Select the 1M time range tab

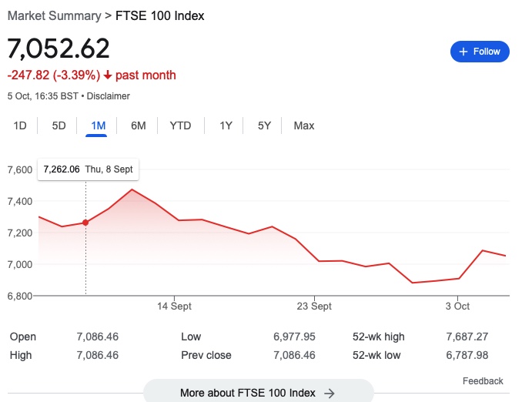pyautogui.click(x=98, y=126)
